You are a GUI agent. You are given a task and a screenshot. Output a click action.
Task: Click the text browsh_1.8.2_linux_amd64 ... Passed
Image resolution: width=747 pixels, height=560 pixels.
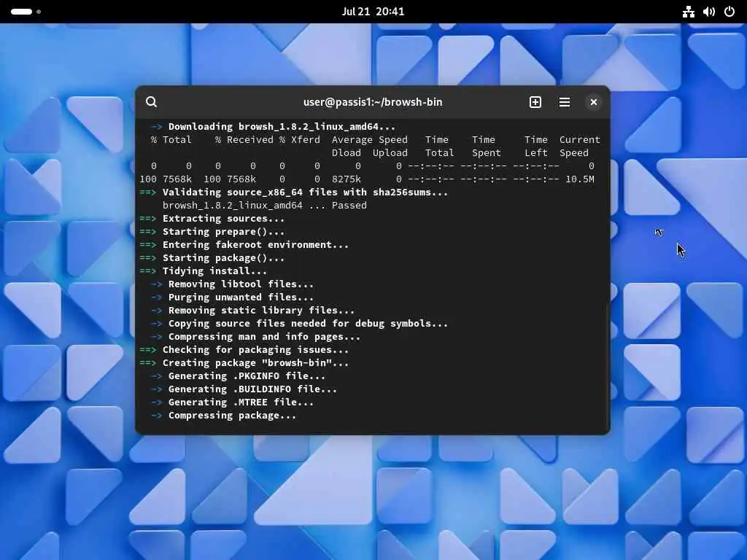pyautogui.click(x=264, y=205)
